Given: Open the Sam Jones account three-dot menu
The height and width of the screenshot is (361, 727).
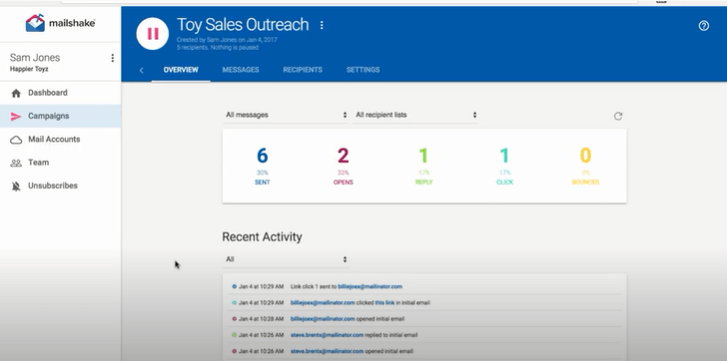Looking at the screenshot, I should [x=112, y=58].
